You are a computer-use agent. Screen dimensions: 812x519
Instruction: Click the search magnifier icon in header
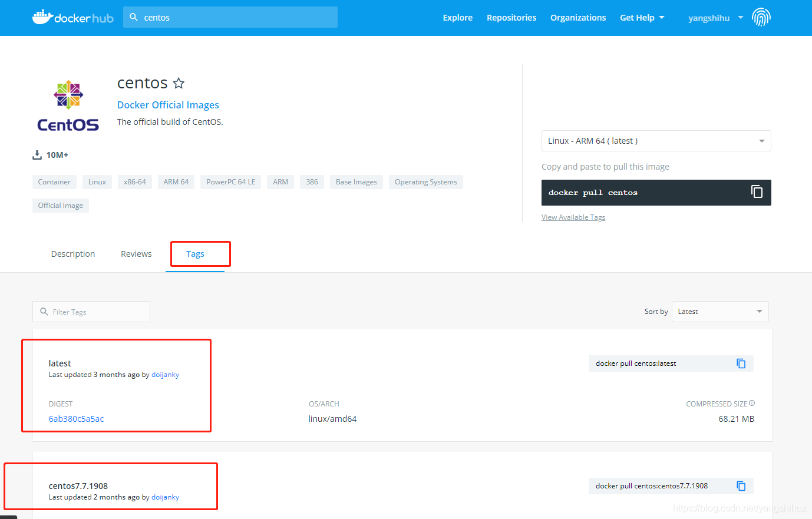tap(134, 17)
